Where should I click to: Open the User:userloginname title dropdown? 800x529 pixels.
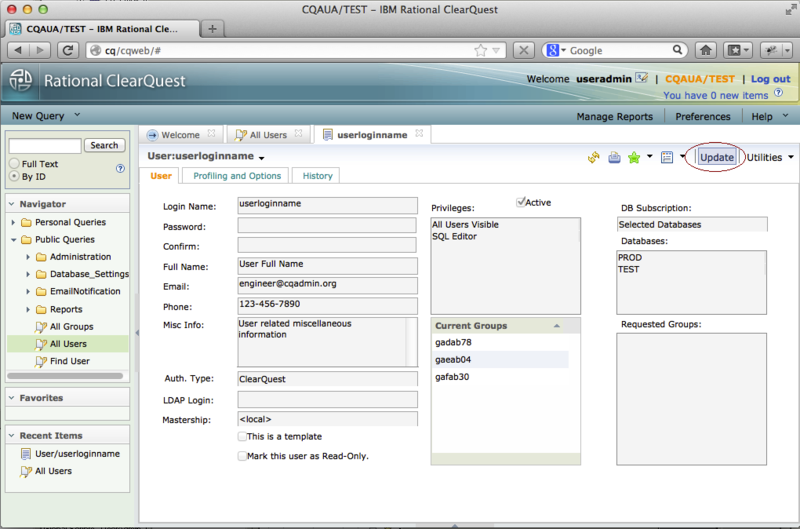pyautogui.click(x=262, y=158)
